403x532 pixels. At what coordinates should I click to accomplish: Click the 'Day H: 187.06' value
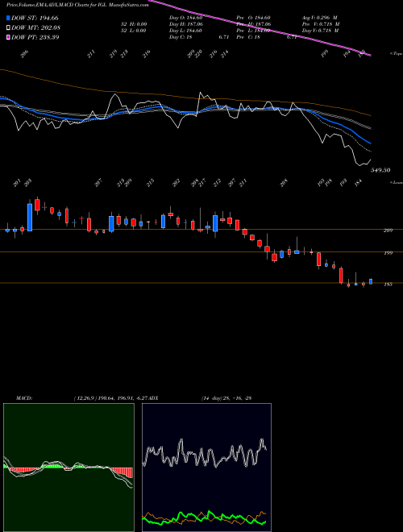point(185,24)
